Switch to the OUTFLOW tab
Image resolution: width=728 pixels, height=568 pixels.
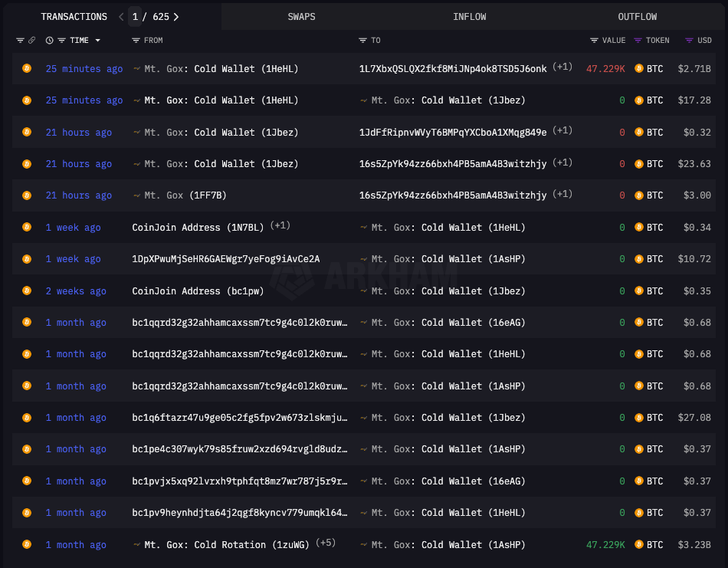[637, 17]
